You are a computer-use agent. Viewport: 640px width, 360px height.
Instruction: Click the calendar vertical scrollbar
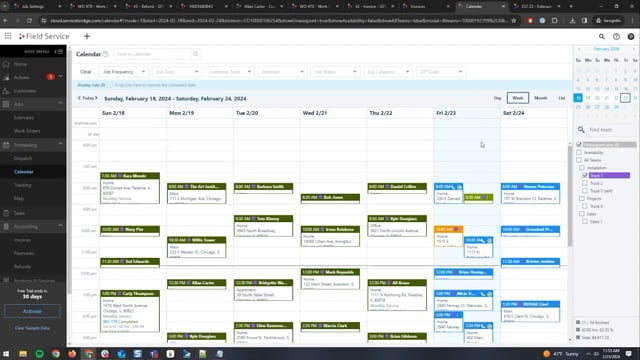point(570,195)
